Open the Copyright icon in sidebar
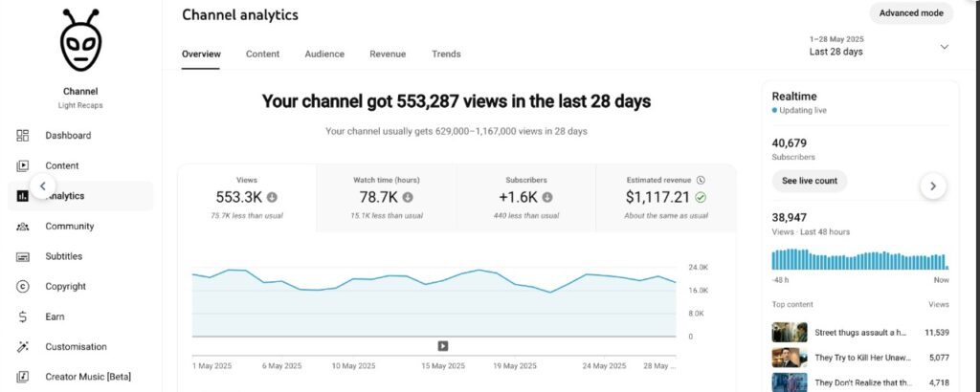Viewport: 980px width, 392px height. pyautogui.click(x=23, y=287)
